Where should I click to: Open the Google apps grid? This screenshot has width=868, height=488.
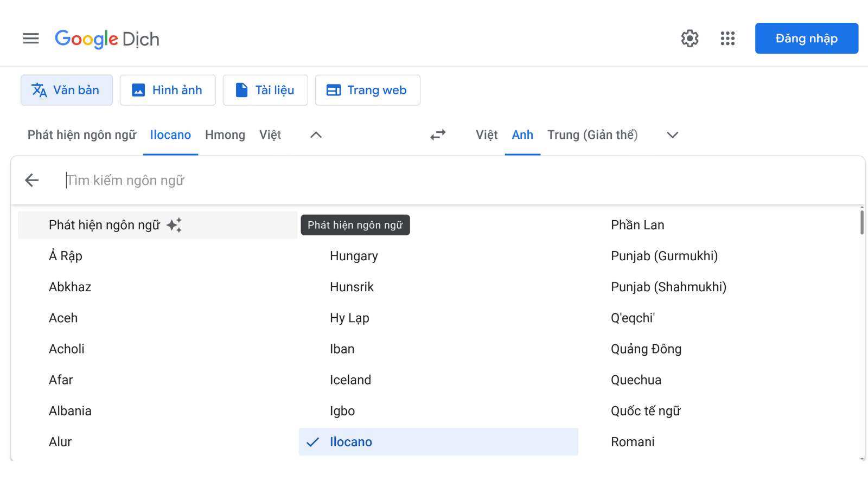(727, 38)
